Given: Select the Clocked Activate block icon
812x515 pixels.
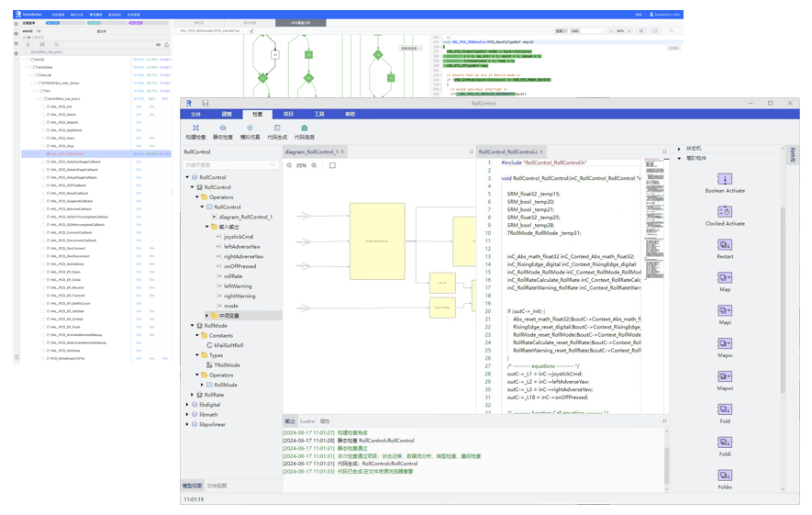Looking at the screenshot, I should click(x=724, y=212).
